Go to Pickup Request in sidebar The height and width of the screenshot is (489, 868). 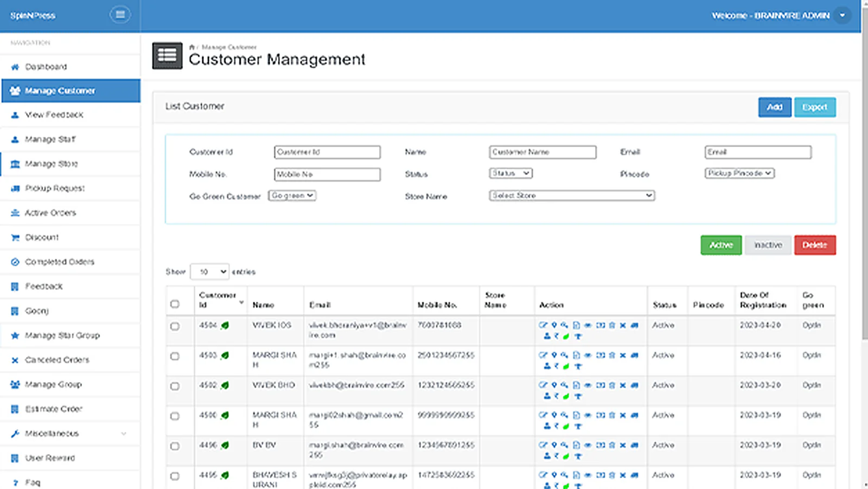pyautogui.click(x=71, y=188)
